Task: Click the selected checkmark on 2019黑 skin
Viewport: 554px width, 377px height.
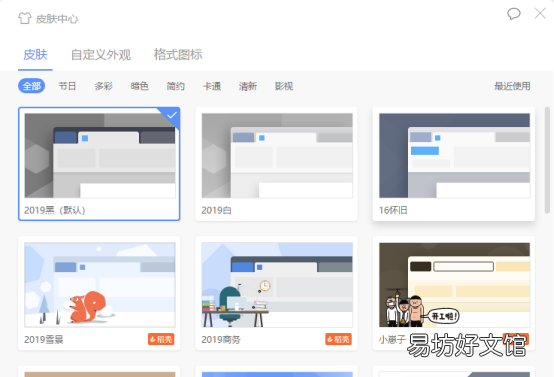Action: pos(172,115)
